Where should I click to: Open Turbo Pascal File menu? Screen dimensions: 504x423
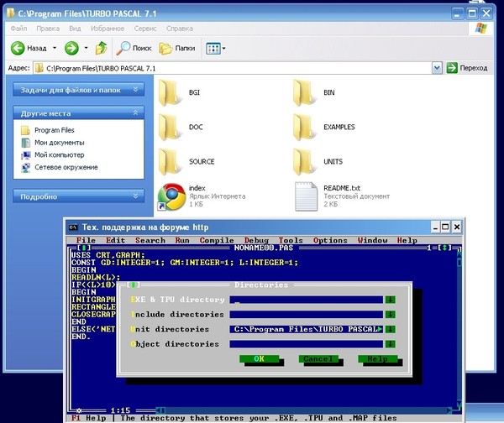pyautogui.click(x=86, y=240)
